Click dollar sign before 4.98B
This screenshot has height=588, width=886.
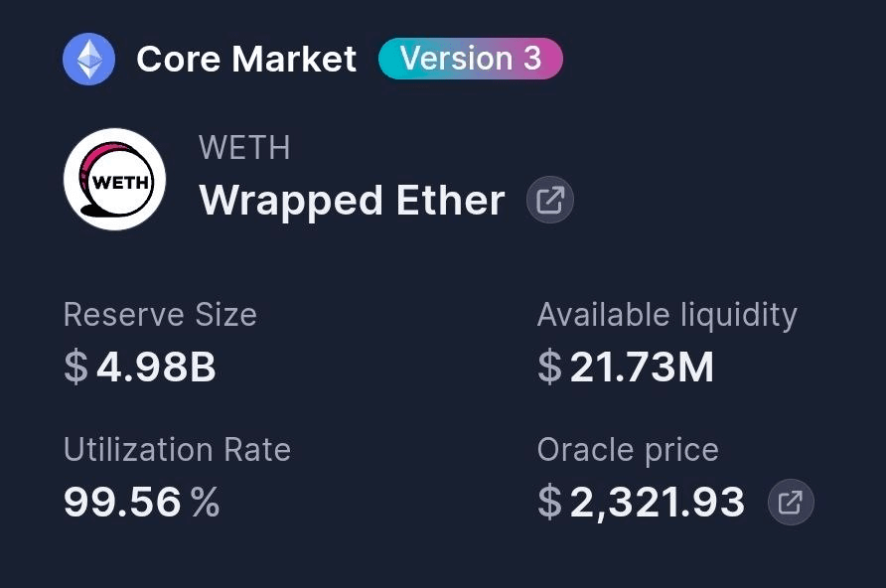click(x=75, y=367)
